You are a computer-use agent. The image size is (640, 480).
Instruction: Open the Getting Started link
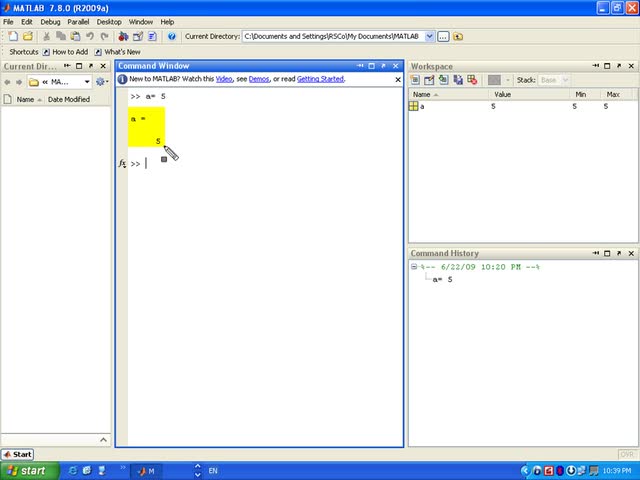(320, 79)
